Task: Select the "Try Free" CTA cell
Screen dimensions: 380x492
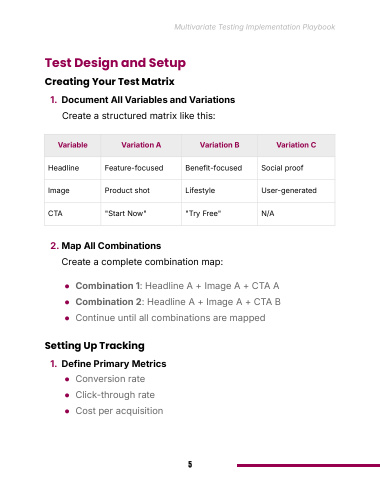Action: [x=219, y=213]
